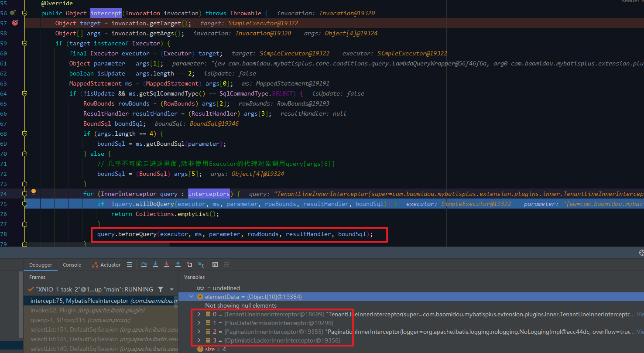Image resolution: width=644 pixels, height=353 pixels.
Task: Click the inline hint 'isUpdate: false' on line 62
Action: tap(230, 73)
